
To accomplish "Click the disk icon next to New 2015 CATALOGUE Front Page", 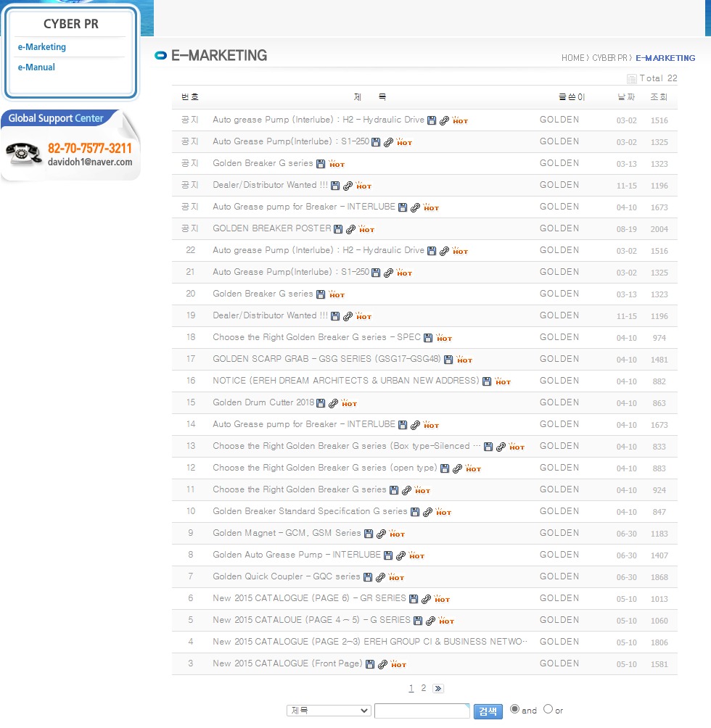I will click(x=370, y=664).
